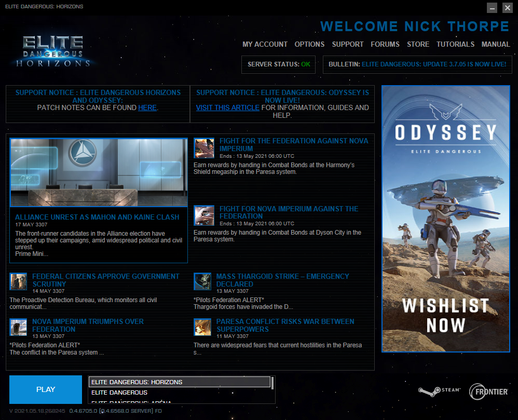The height and width of the screenshot is (420, 518).
Task: Open the Forums link
Action: tap(385, 44)
